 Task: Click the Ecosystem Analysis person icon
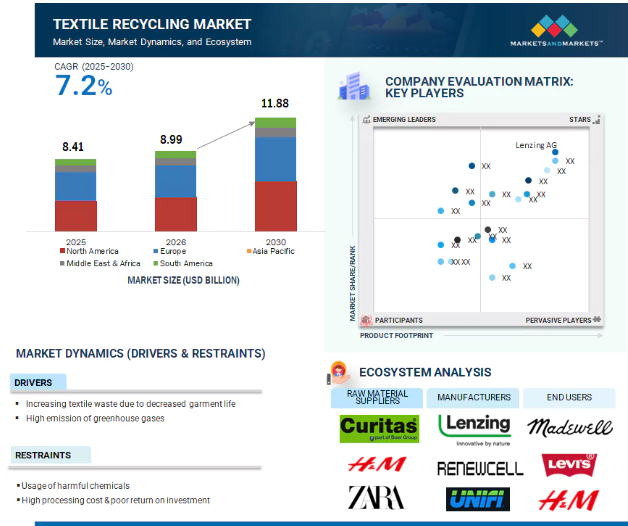[338, 373]
